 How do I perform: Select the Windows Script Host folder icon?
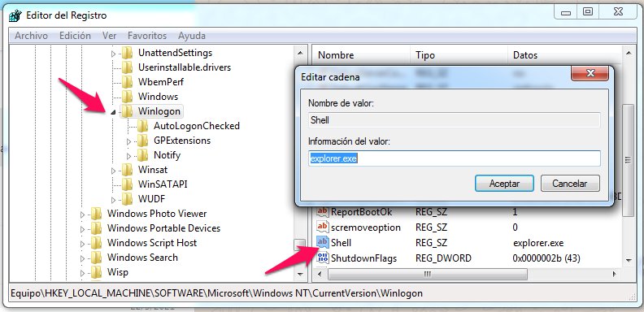coord(96,243)
